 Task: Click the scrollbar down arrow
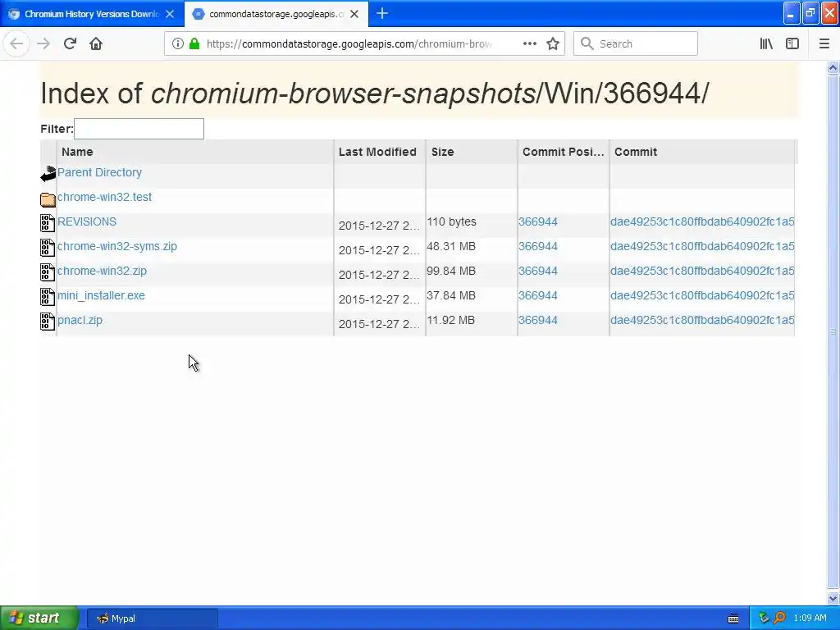833,598
